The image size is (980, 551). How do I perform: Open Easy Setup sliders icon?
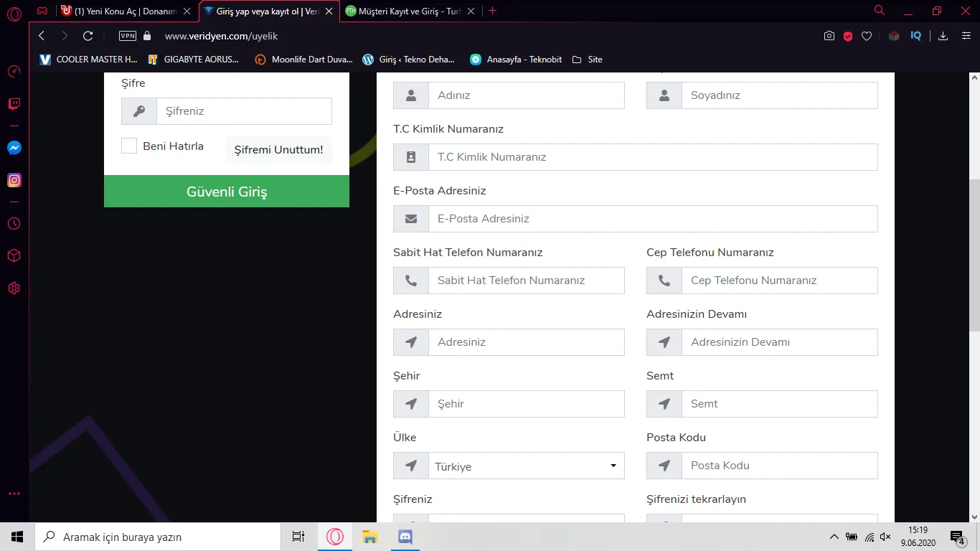point(966,36)
